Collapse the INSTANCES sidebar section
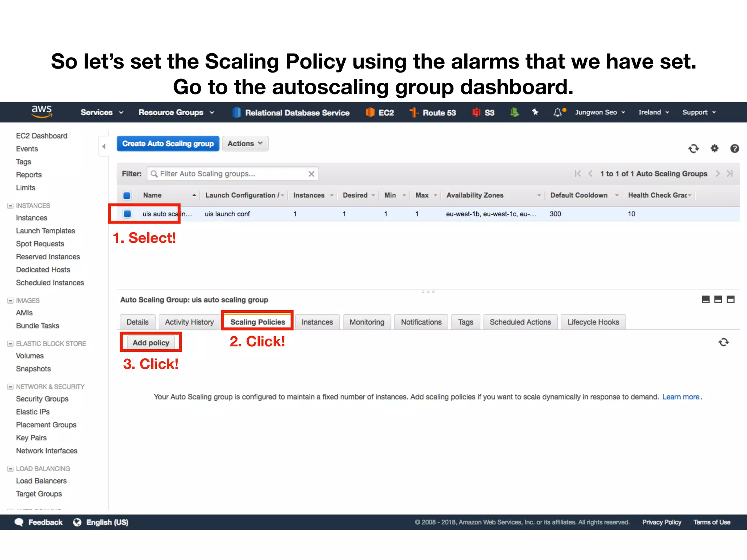Screen dimensions: 747x560 coord(11,206)
